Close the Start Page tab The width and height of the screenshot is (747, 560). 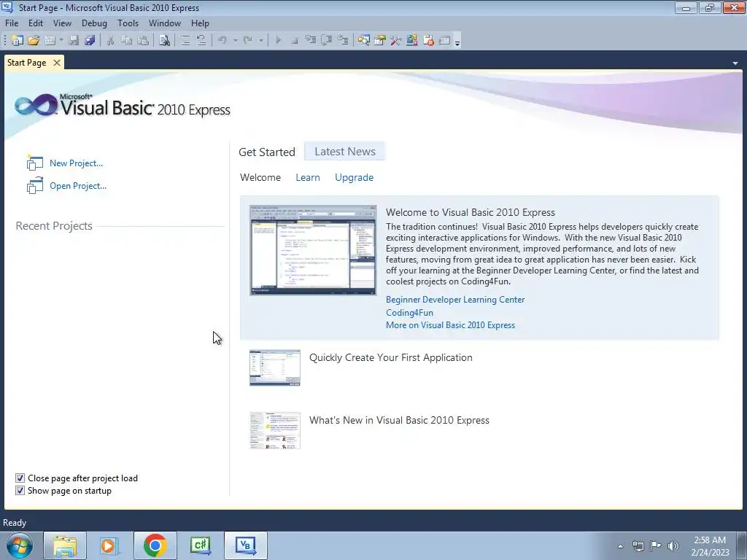coord(57,63)
